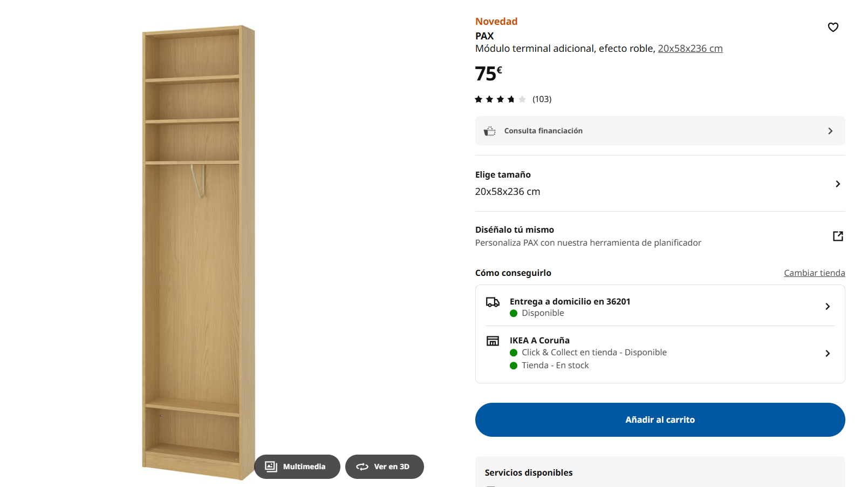Save product to favorites with heart icon
Image resolution: width=868 pixels, height=487 pixels.
pyautogui.click(x=833, y=27)
